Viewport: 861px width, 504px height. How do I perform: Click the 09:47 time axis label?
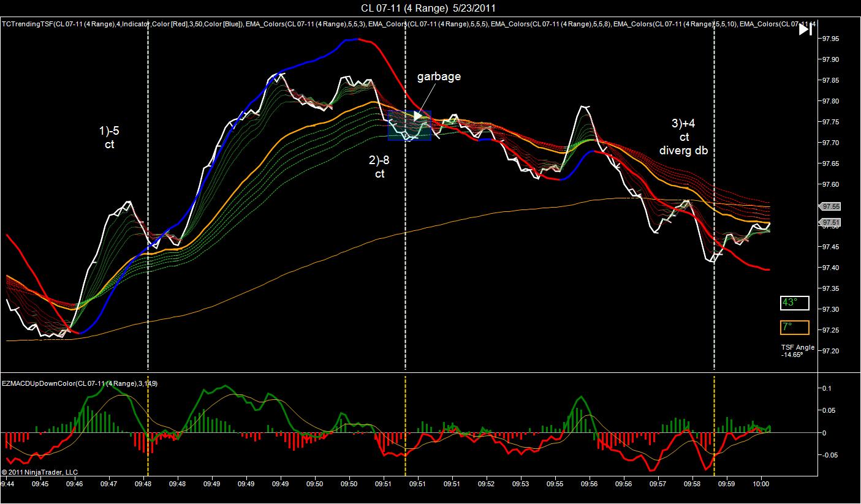coord(109,484)
